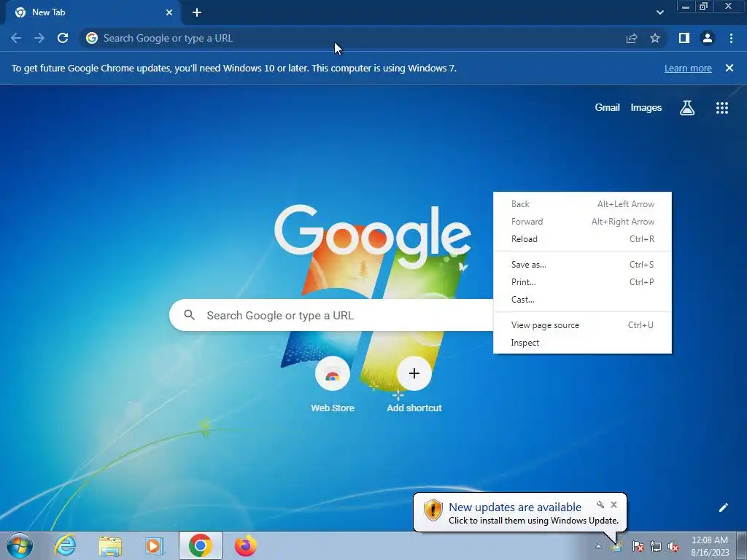This screenshot has height=560, width=747.
Task: Reload the page with the toolbar refresh icon
Action: pos(63,38)
